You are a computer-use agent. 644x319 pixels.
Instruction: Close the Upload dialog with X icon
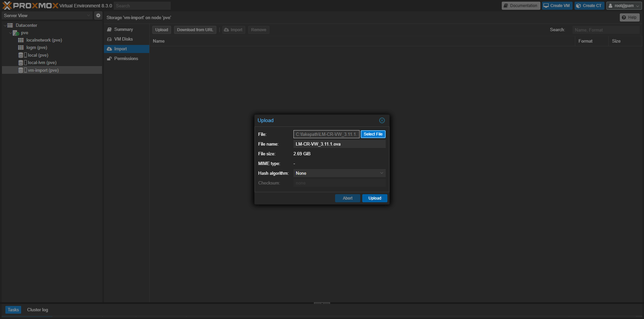click(x=382, y=120)
